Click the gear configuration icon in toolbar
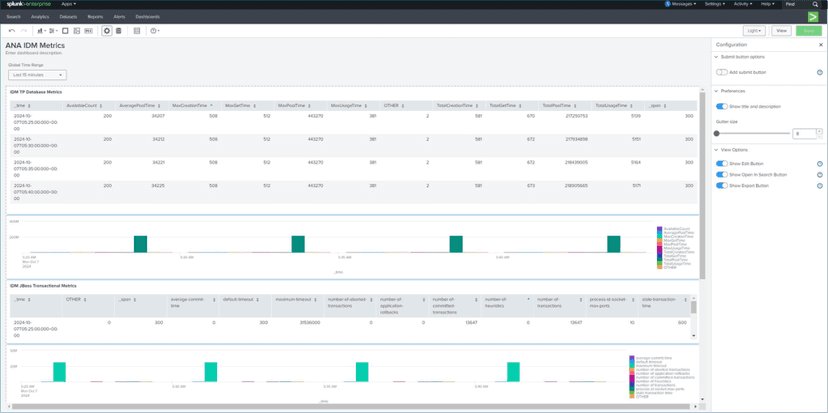Viewport: 828px width, 413px height. (x=107, y=31)
